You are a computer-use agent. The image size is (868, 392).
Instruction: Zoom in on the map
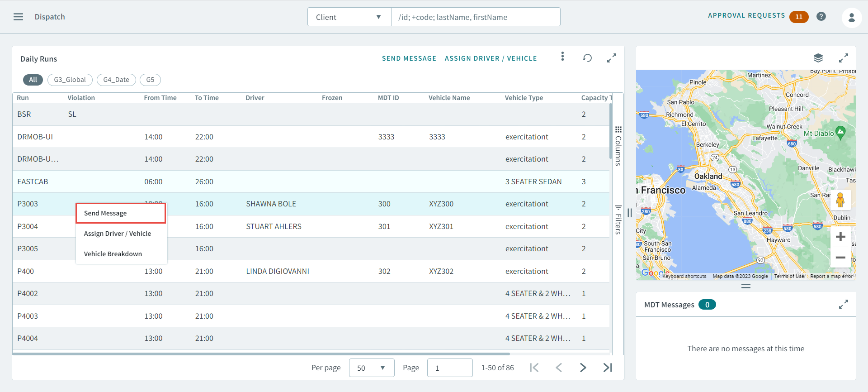[840, 237]
